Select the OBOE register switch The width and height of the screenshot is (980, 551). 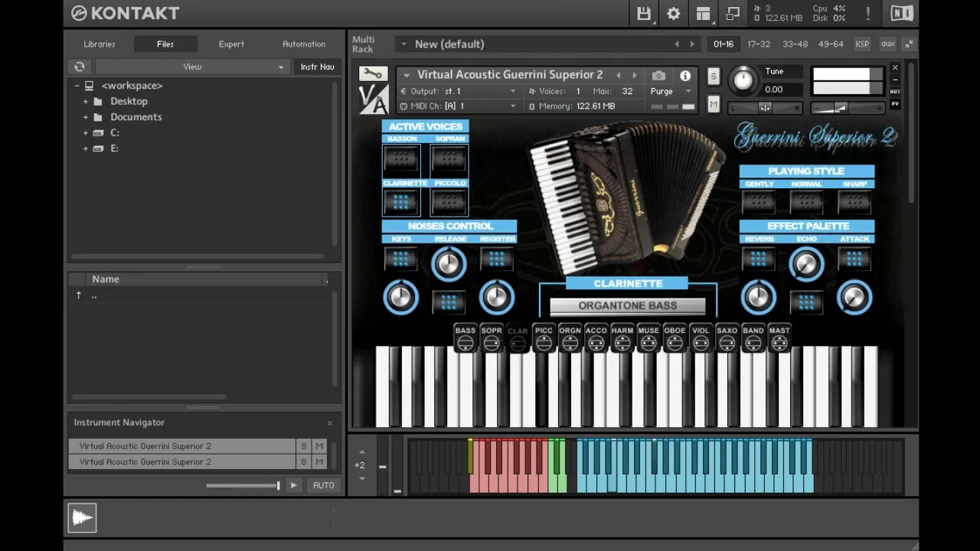pyautogui.click(x=675, y=338)
